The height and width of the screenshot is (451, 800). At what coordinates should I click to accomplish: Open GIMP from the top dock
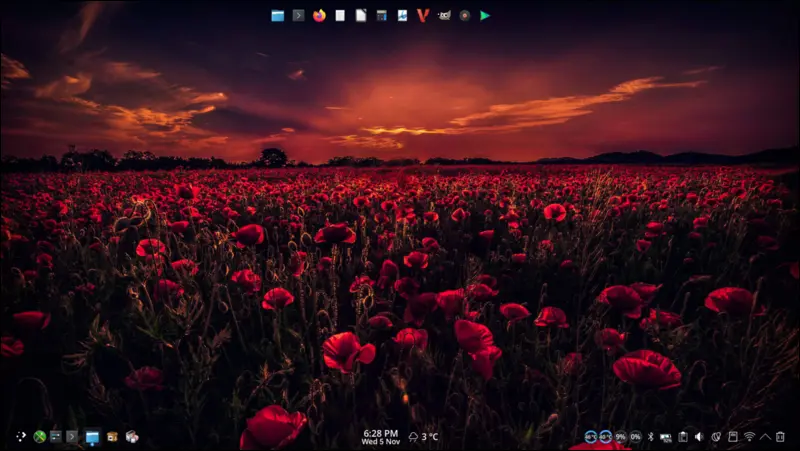[x=444, y=16]
